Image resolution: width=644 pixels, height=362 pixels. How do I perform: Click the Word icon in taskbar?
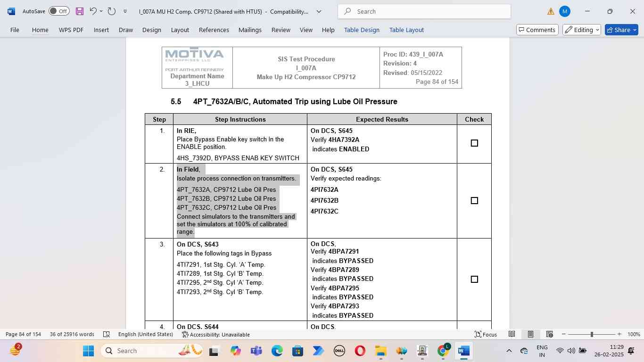point(463,351)
